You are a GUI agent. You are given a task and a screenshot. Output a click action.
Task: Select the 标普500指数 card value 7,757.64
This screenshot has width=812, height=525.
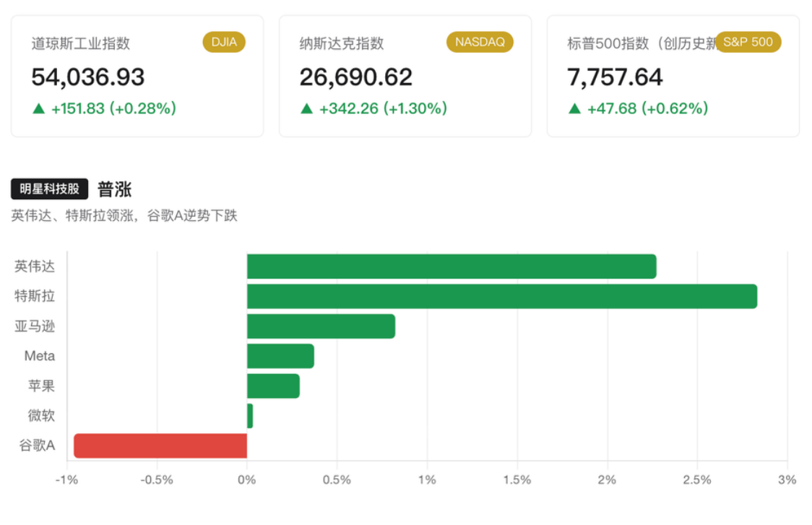click(x=615, y=77)
